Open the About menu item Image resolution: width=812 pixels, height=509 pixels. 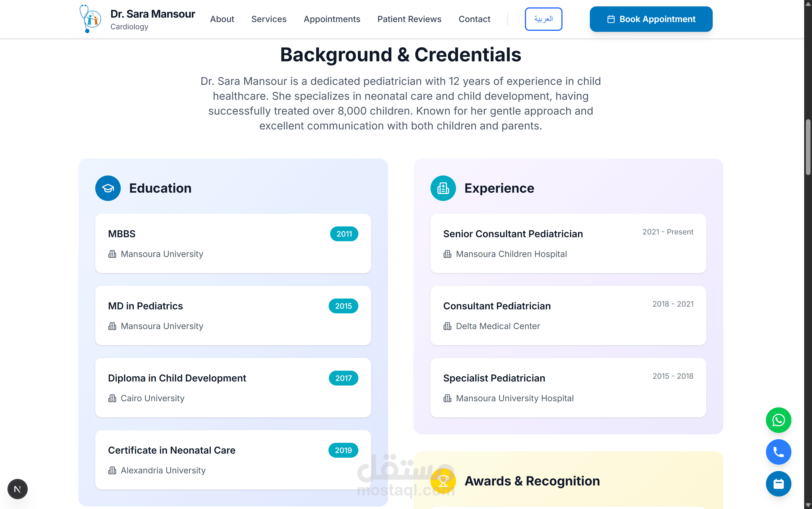click(x=222, y=19)
